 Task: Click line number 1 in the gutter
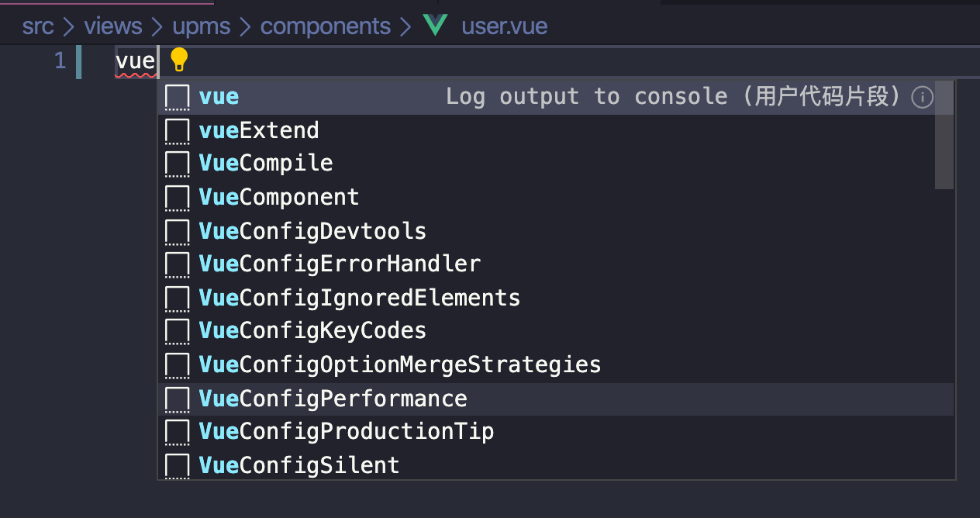pyautogui.click(x=60, y=60)
